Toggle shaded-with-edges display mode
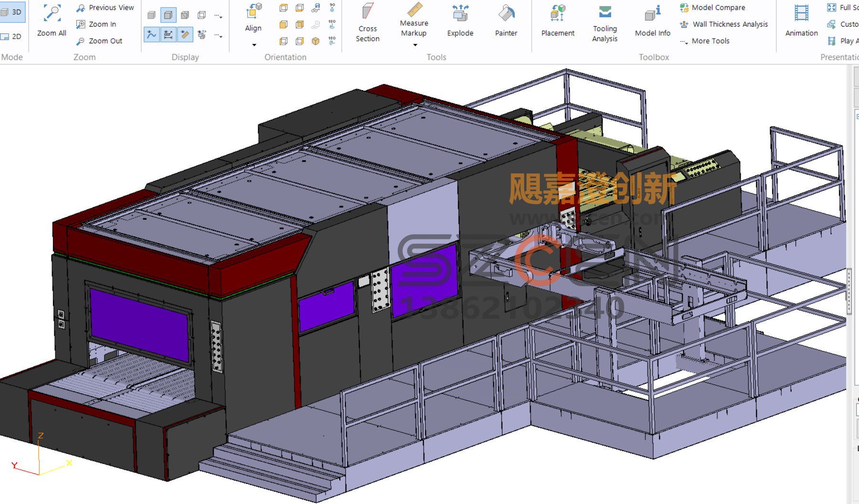Viewport: 859px width, 504px height. tap(168, 15)
